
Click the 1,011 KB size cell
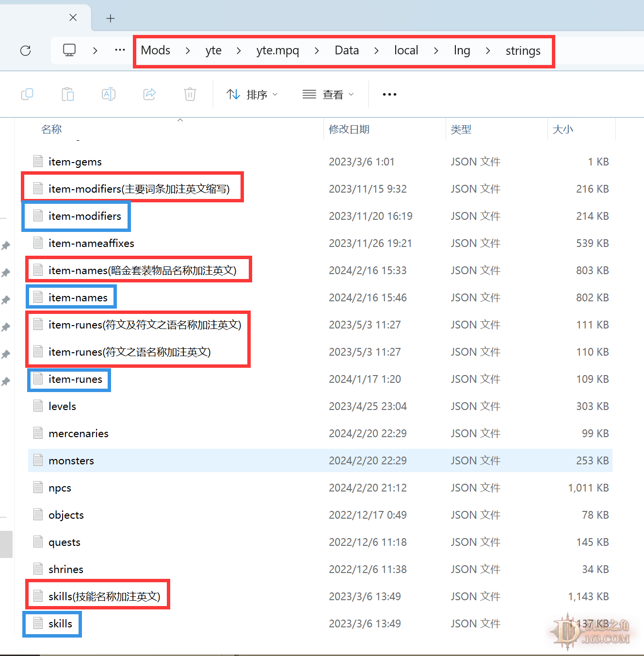pyautogui.click(x=588, y=488)
